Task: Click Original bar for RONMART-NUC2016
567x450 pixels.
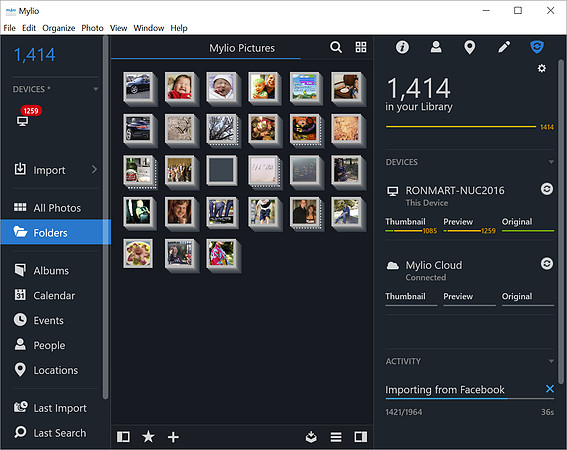Action: (528, 230)
